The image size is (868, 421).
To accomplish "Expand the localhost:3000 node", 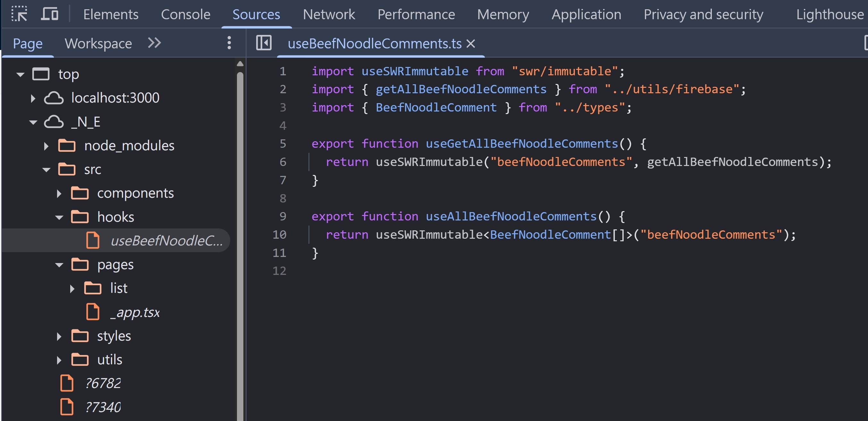I will 33,98.
